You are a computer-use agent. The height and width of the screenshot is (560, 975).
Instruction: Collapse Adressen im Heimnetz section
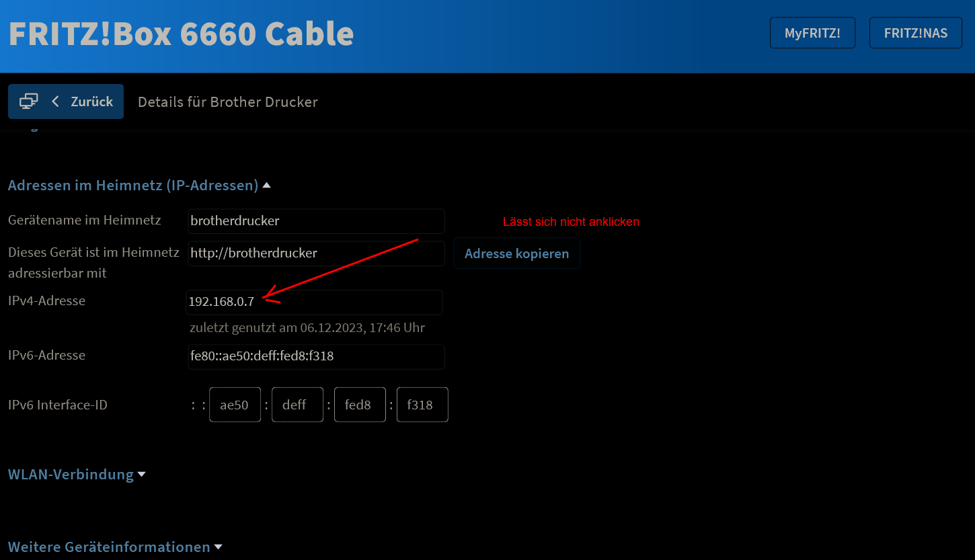[139, 185]
